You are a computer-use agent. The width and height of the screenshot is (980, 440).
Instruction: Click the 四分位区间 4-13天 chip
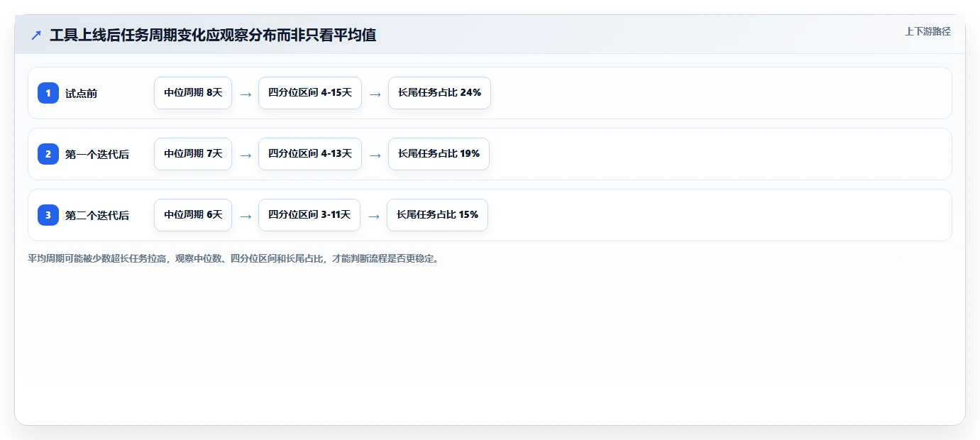click(310, 154)
